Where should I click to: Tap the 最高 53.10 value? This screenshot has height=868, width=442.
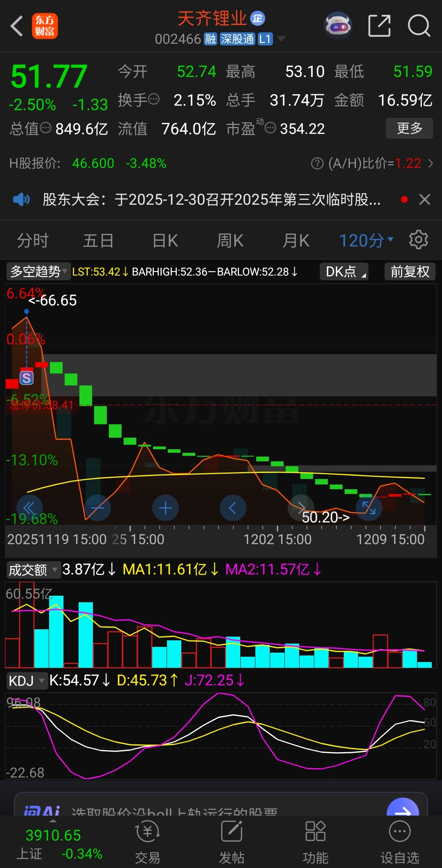[x=305, y=72]
